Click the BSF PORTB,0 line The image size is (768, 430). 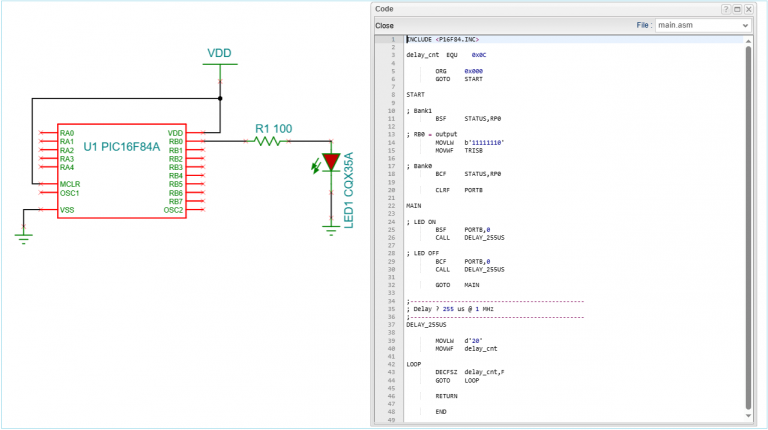[463, 229]
